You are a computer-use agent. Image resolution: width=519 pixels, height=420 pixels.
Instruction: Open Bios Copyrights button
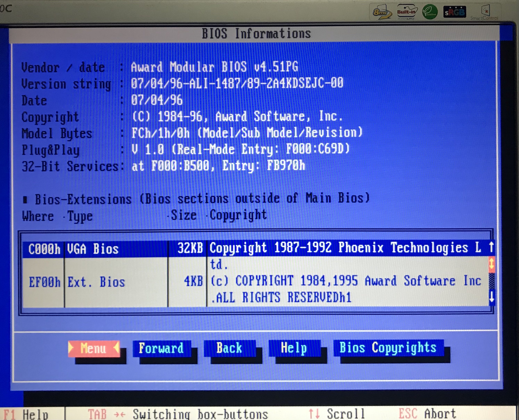(388, 348)
